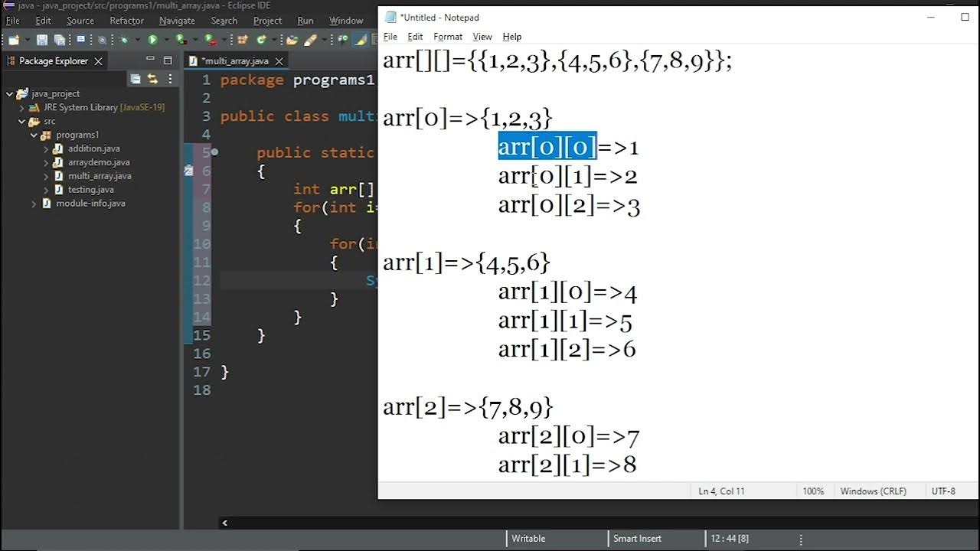
Task: Open Notepad Help menu
Action: [x=512, y=37]
